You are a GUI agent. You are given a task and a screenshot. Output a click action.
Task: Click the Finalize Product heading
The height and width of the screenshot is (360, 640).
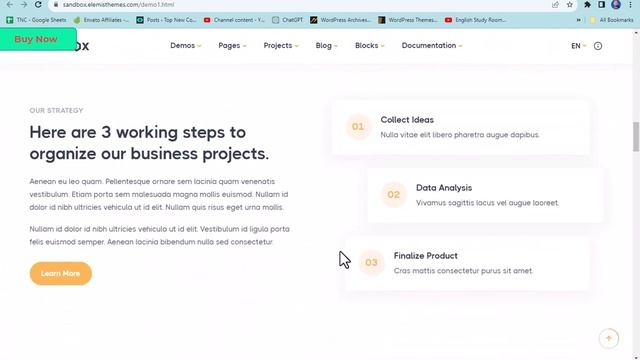425,256
